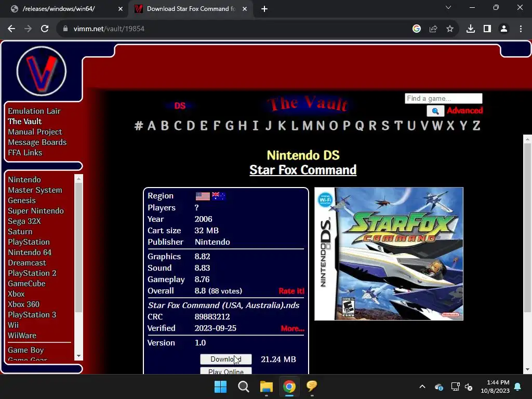Select Super Nintendo in the systems list

point(36,211)
